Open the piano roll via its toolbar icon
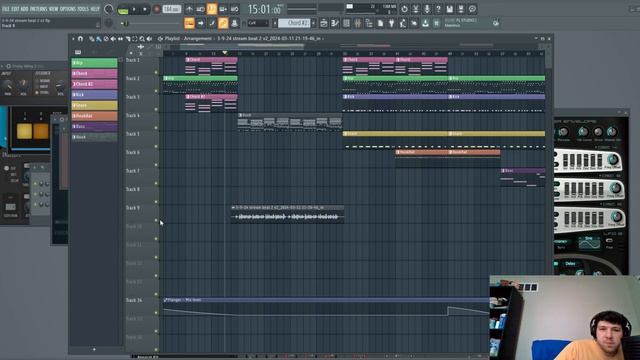Image resolution: width=640 pixels, height=360 pixels. click(x=335, y=23)
